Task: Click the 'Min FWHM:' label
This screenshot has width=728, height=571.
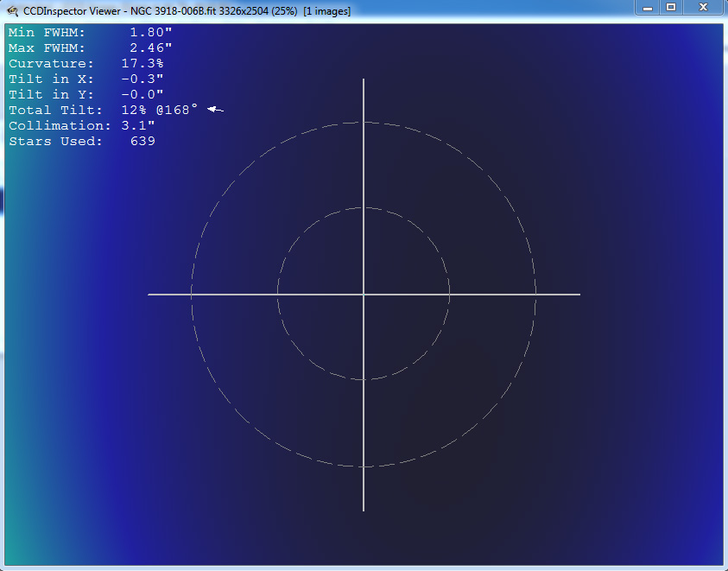Action: 47,33
